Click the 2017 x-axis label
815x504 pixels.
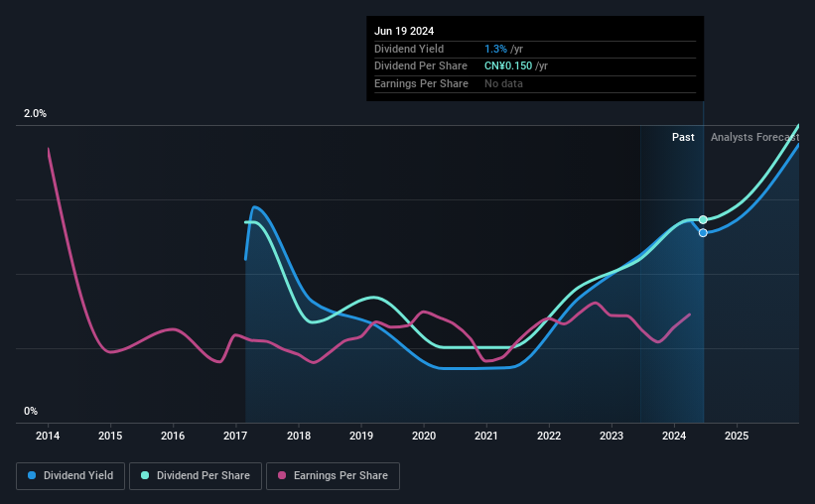pos(235,436)
